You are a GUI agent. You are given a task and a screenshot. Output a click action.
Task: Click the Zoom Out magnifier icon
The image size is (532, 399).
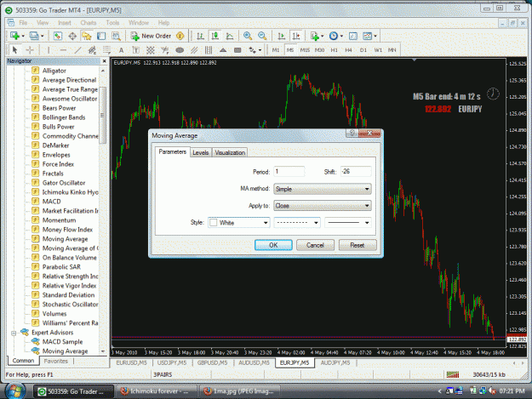262,36
